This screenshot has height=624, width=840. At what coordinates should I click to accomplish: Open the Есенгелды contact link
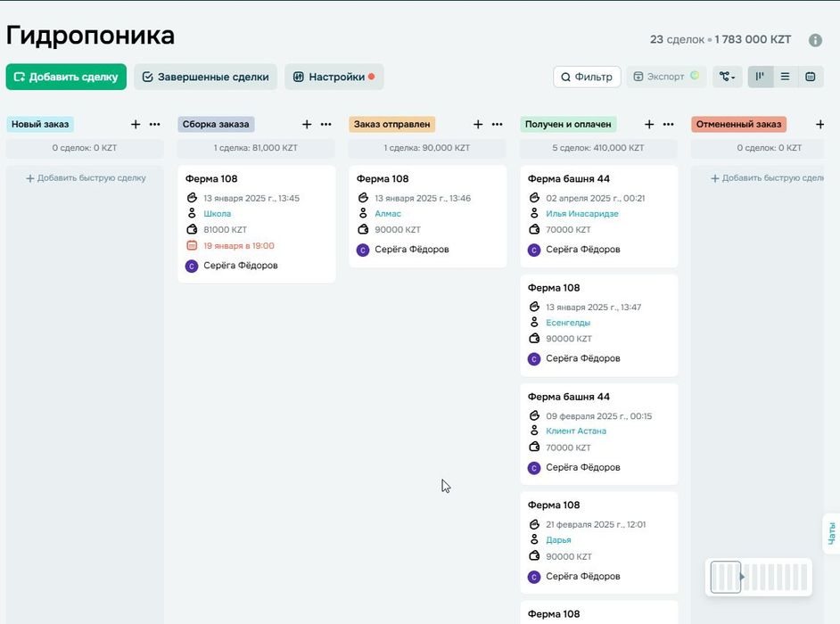568,323
